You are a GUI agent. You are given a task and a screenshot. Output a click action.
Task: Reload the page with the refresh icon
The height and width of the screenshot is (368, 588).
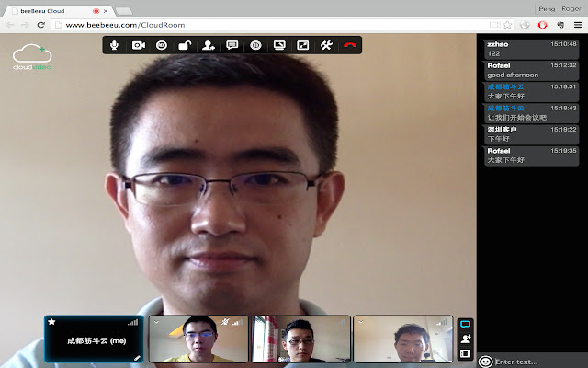click(40, 25)
